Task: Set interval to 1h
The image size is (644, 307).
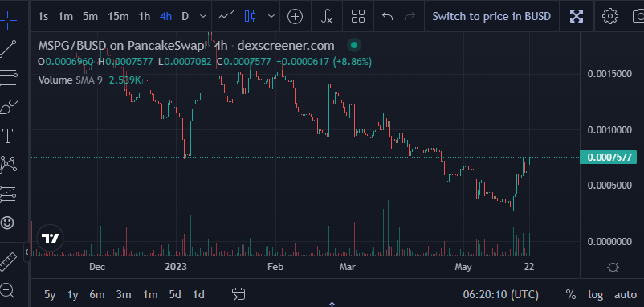Action: point(145,16)
